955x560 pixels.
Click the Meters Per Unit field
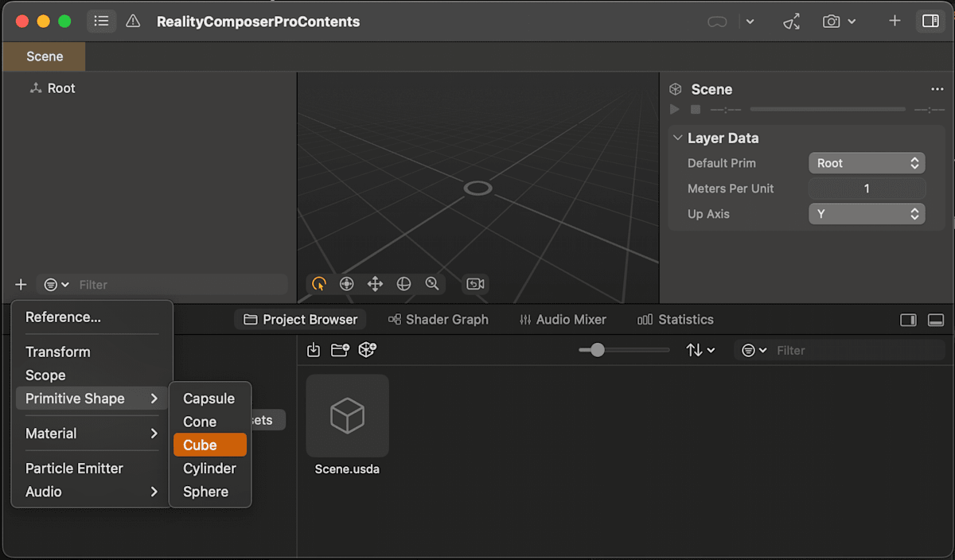click(x=867, y=189)
